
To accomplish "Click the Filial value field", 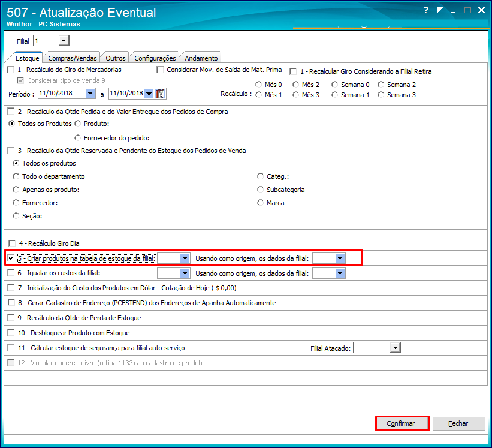I will (46, 41).
